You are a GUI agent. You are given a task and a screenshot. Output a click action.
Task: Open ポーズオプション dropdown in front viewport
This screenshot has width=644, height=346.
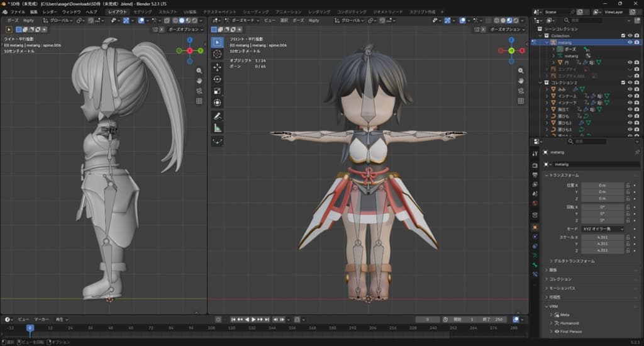[508, 30]
